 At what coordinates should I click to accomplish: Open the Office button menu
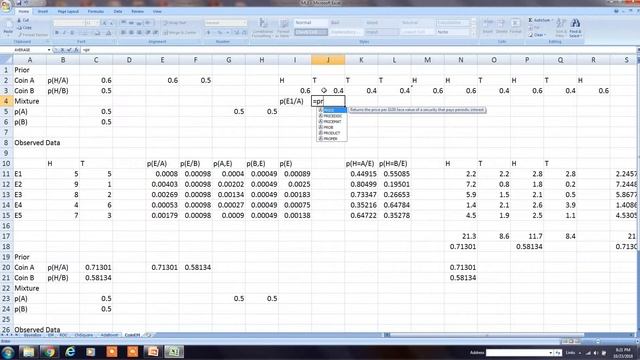pyautogui.click(x=6, y=7)
